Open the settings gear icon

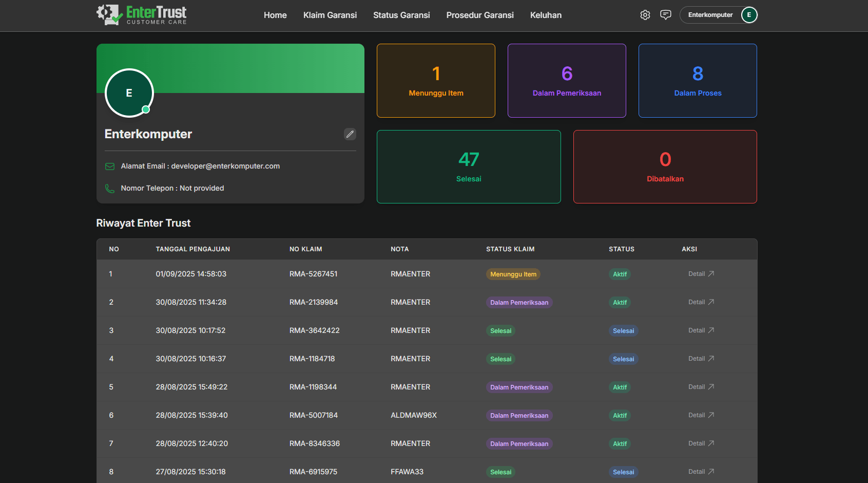tap(645, 15)
